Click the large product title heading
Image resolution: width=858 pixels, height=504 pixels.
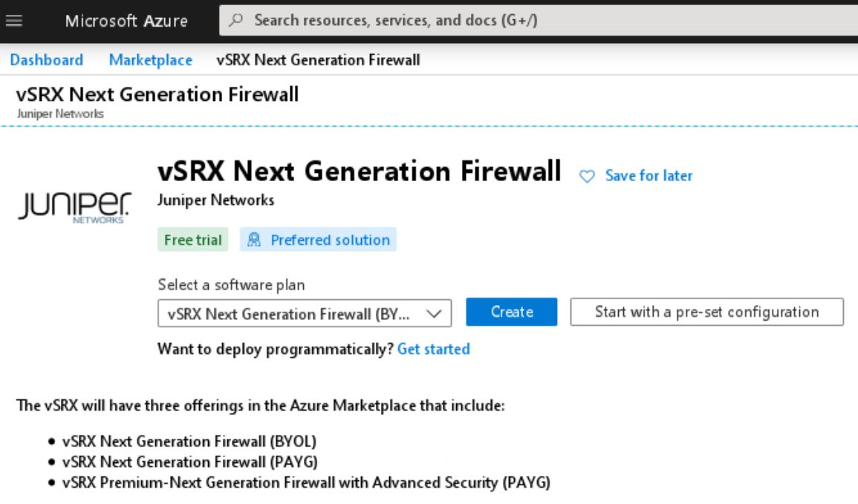360,171
